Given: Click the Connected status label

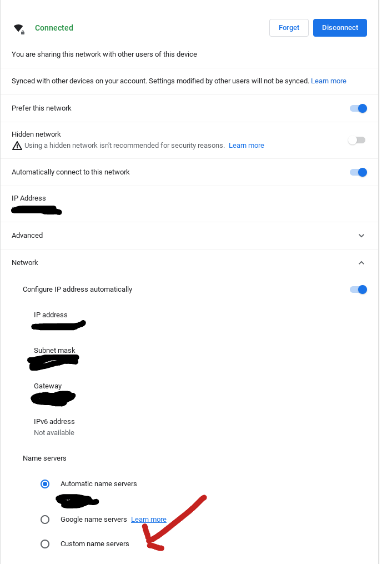Looking at the screenshot, I should pos(54,28).
